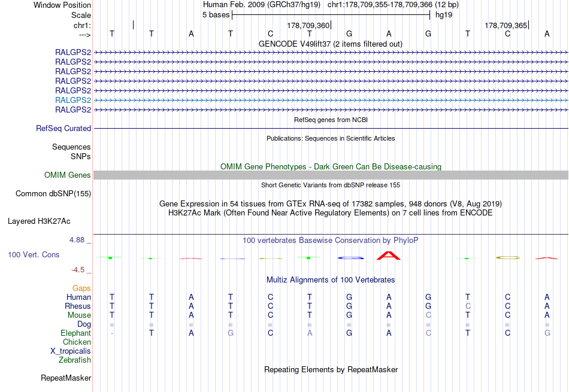Click the ---> strand direction arrow label
The image size is (569, 392).
[85, 35]
